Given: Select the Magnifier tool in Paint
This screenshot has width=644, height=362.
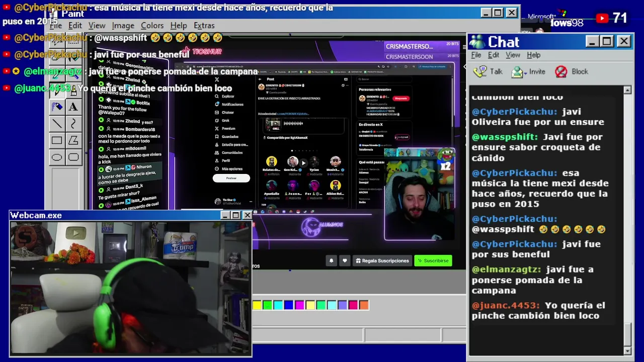Looking at the screenshot, I should coord(73,73).
